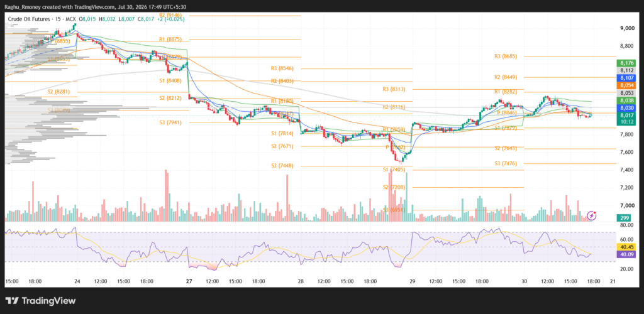Click the 7,000 price axis label

[x=627, y=205]
